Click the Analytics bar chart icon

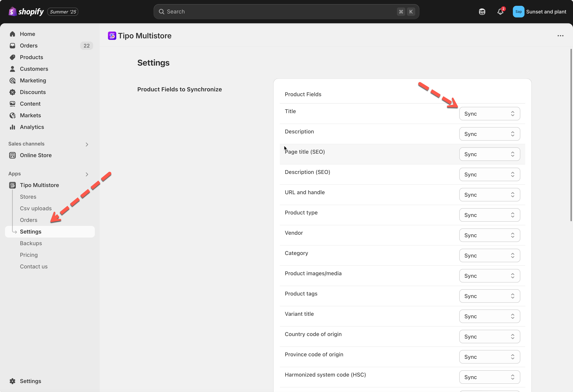tap(13, 127)
